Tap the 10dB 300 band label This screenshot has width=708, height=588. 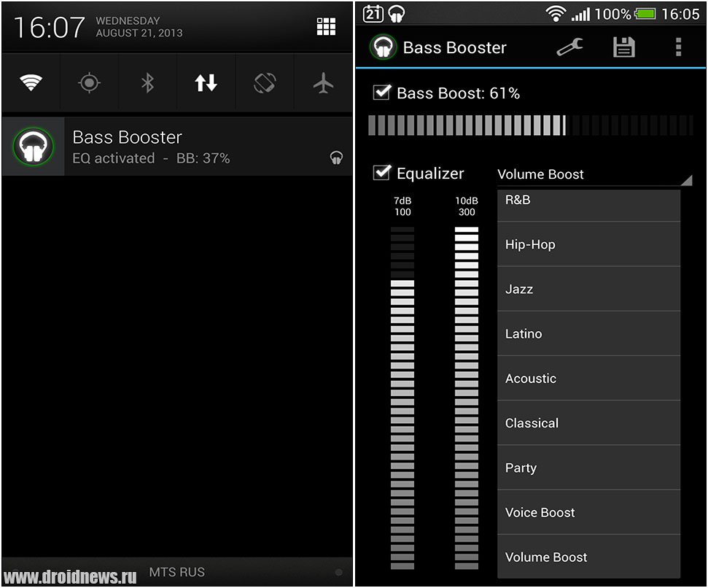point(467,206)
